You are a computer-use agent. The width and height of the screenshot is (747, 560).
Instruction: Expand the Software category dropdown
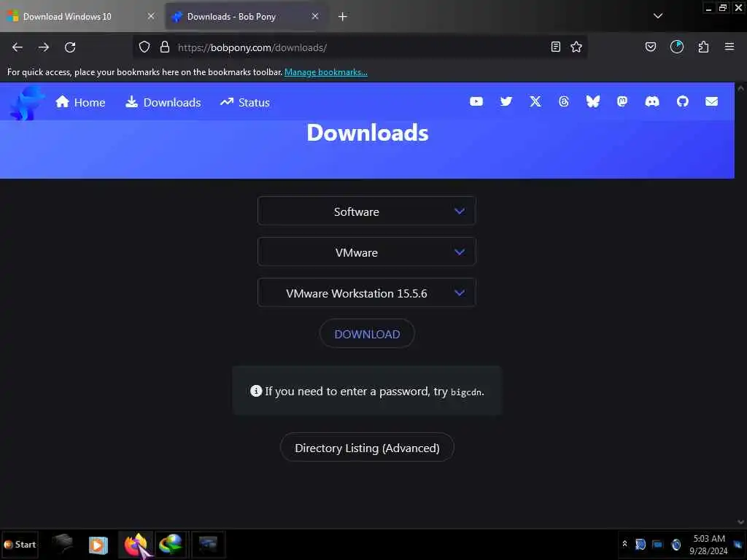click(366, 211)
